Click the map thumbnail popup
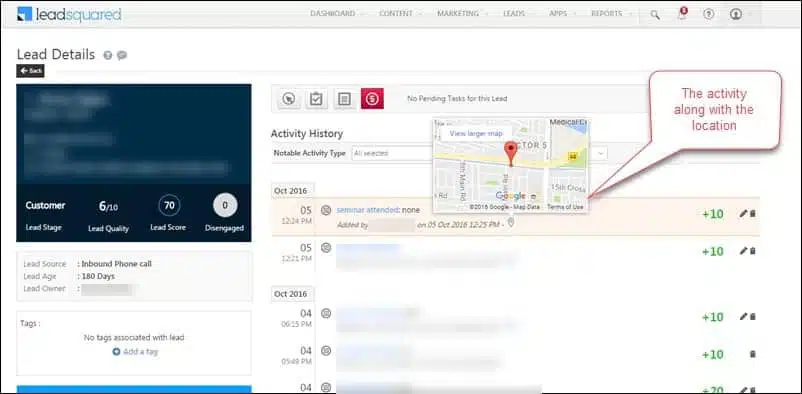The height and width of the screenshot is (394, 802). [510, 165]
